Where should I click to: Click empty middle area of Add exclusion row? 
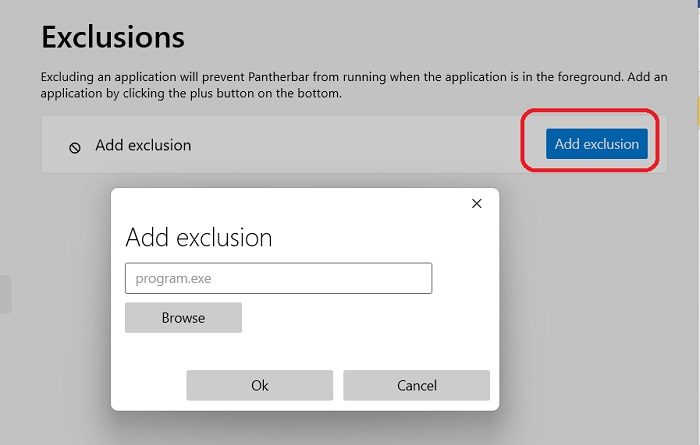[x=350, y=145]
